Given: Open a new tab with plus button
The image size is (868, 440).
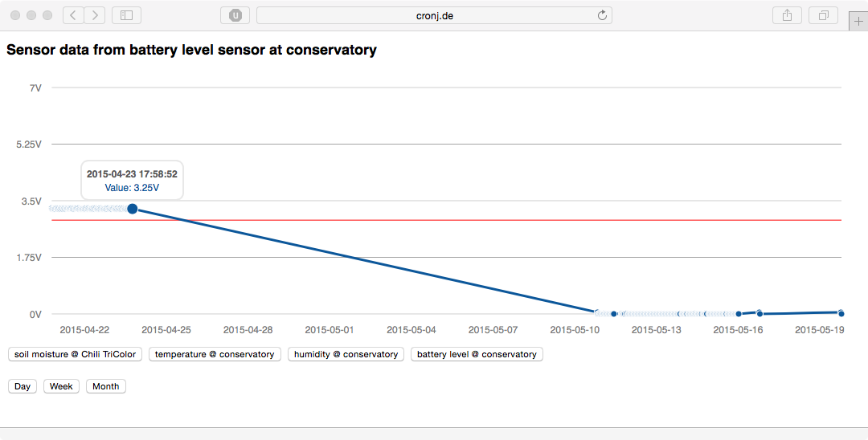Looking at the screenshot, I should [858, 22].
